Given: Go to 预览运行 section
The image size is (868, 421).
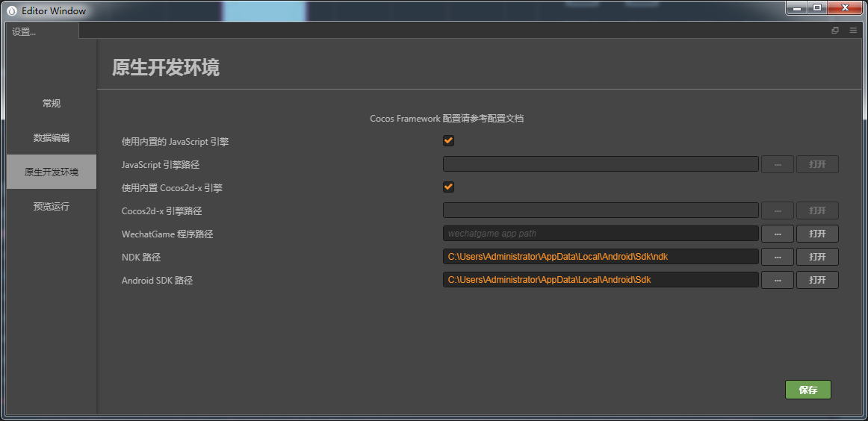Looking at the screenshot, I should [x=52, y=206].
